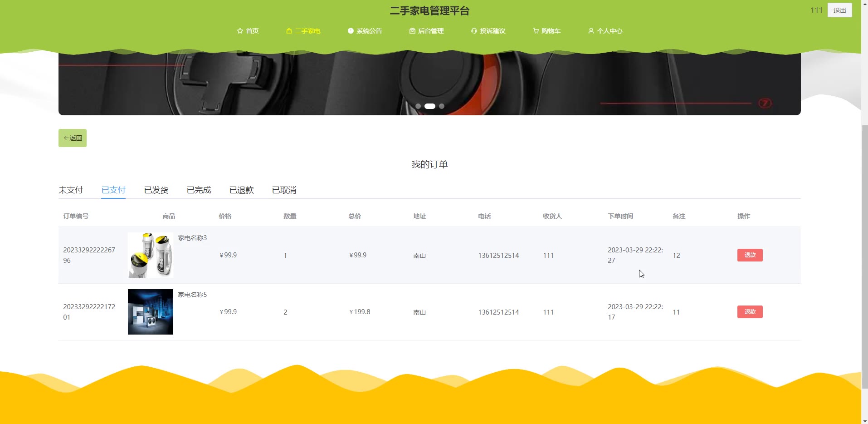
Task: Open 投诉建议 feedback page
Action: click(x=488, y=31)
